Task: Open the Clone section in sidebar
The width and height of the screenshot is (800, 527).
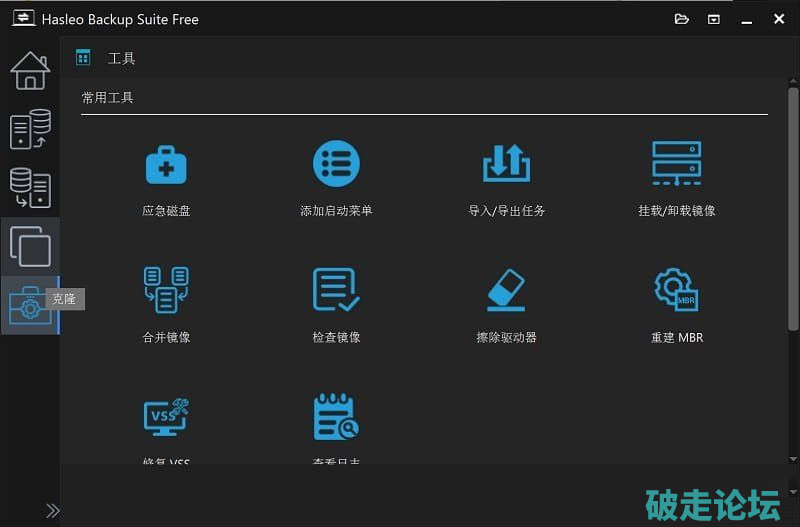Action: tap(30, 246)
